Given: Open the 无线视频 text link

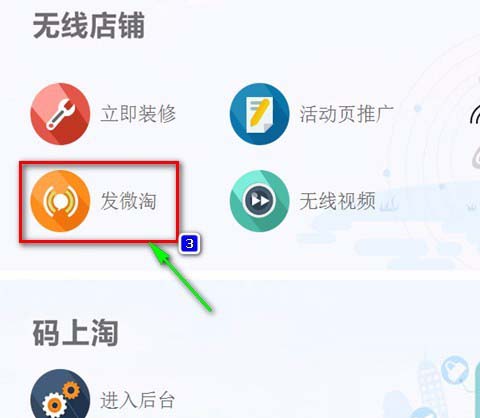Looking at the screenshot, I should point(337,201).
